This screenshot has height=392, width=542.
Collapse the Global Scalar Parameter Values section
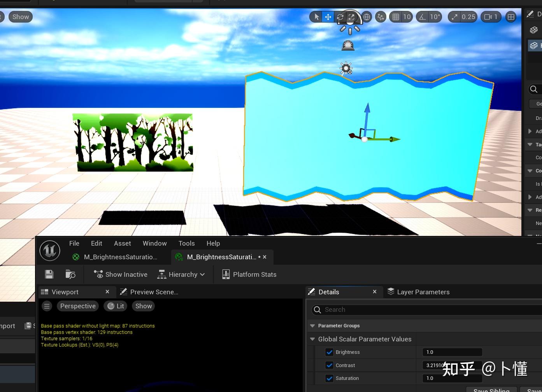[x=312, y=339]
